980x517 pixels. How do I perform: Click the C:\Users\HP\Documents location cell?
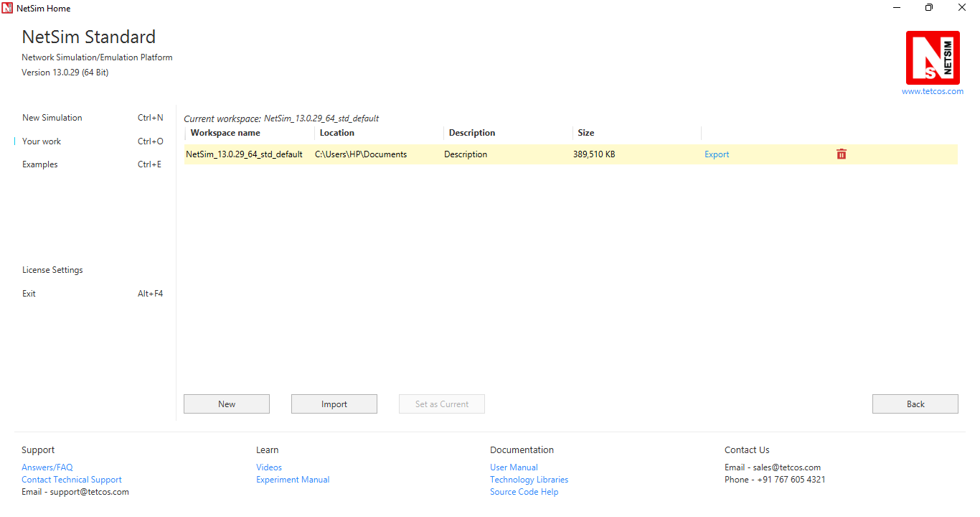point(361,154)
